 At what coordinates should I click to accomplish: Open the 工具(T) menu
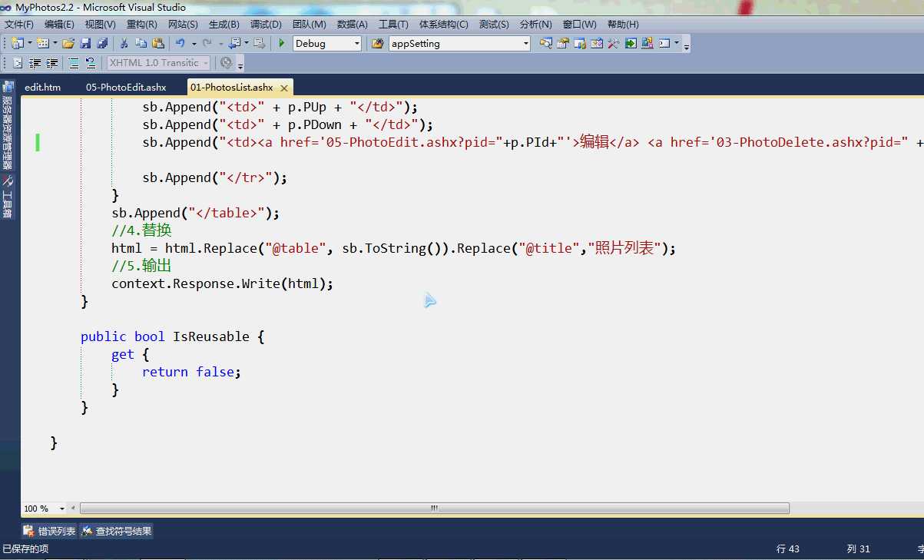(x=393, y=25)
